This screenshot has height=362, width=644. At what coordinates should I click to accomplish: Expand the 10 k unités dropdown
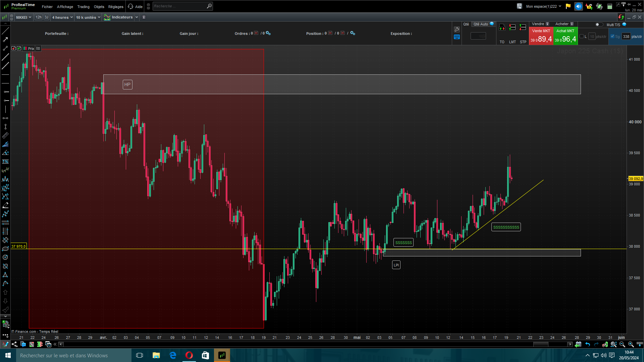[88, 17]
